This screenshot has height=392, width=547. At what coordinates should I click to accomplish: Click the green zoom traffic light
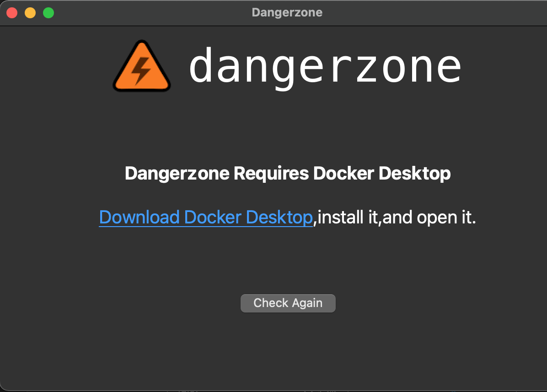[x=48, y=12]
